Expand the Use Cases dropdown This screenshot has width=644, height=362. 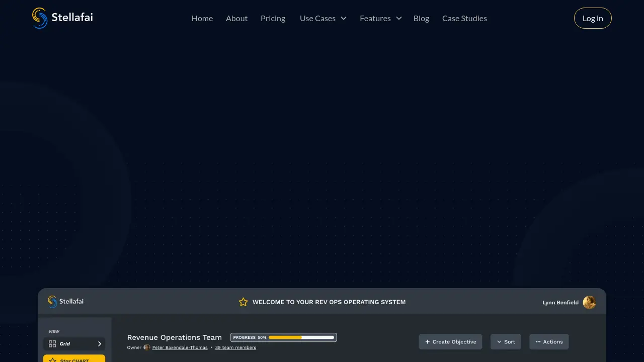coord(323,18)
